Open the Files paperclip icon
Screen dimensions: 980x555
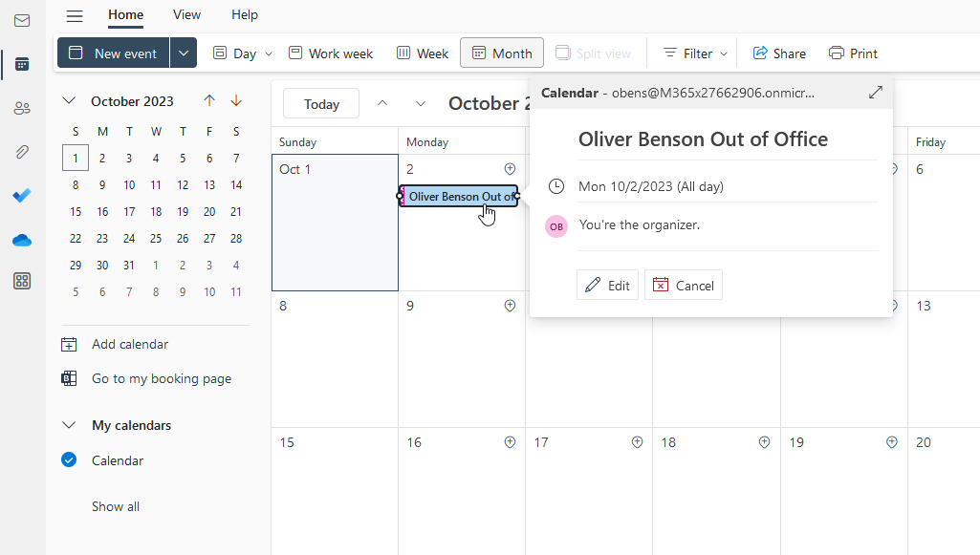tap(22, 152)
